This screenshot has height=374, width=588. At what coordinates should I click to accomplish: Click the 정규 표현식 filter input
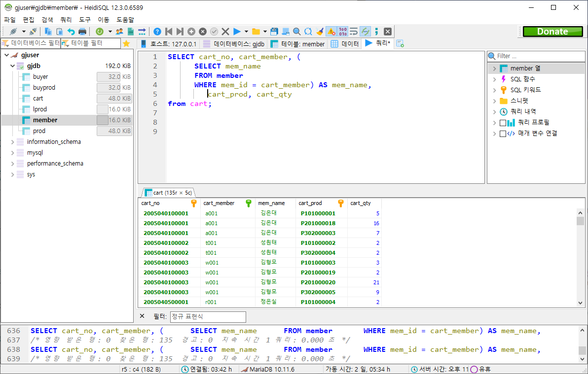208,317
